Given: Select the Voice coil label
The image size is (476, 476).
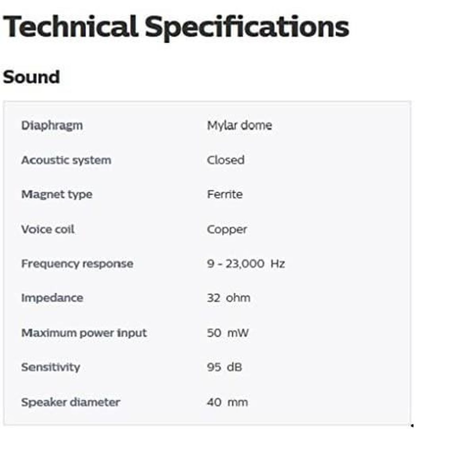Looking at the screenshot, I should pos(48,229).
